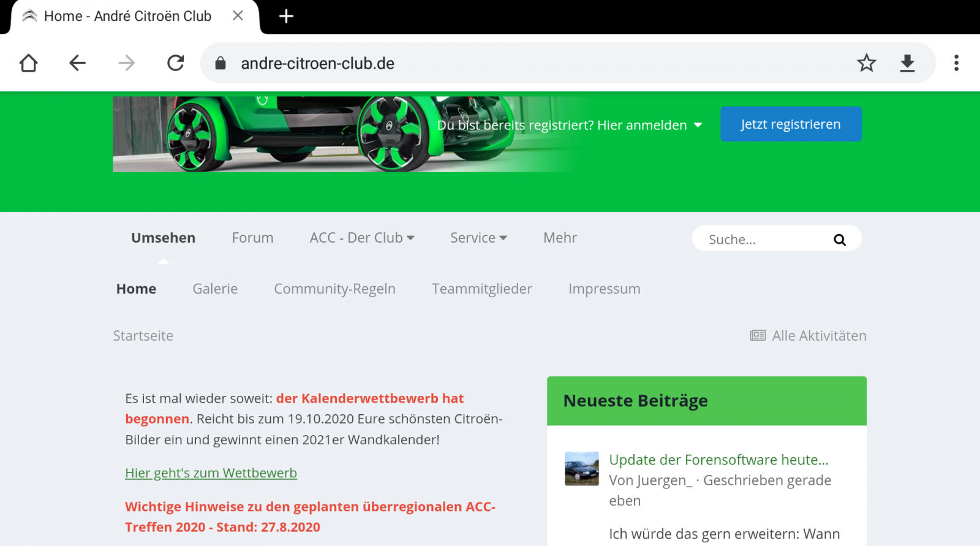
Task: Expand the Service dropdown menu
Action: [x=478, y=238]
